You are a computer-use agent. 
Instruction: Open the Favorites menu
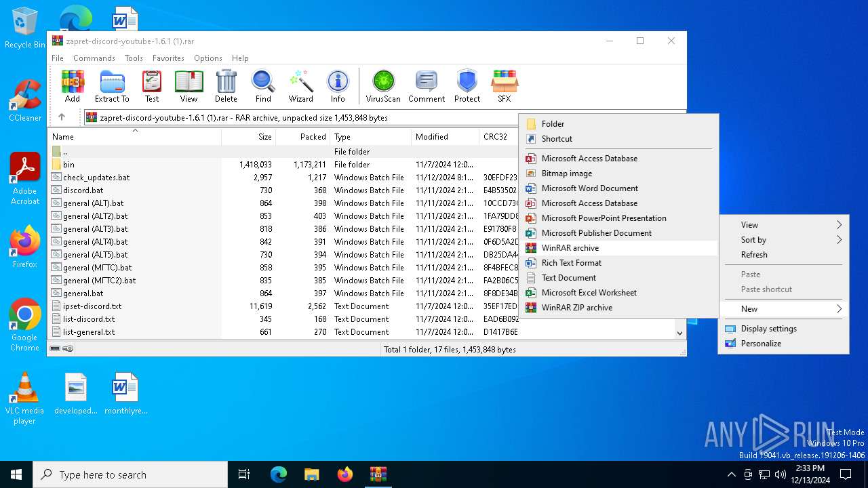point(168,58)
